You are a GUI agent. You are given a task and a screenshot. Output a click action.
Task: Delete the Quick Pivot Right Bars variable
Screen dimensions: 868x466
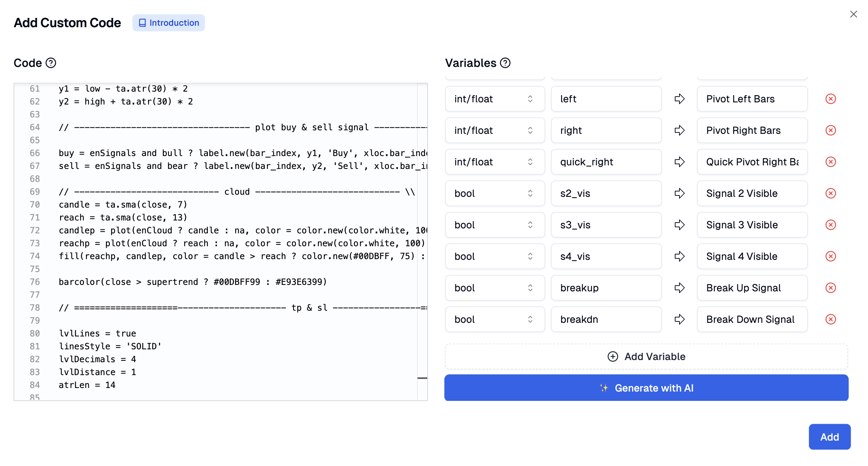coord(830,162)
